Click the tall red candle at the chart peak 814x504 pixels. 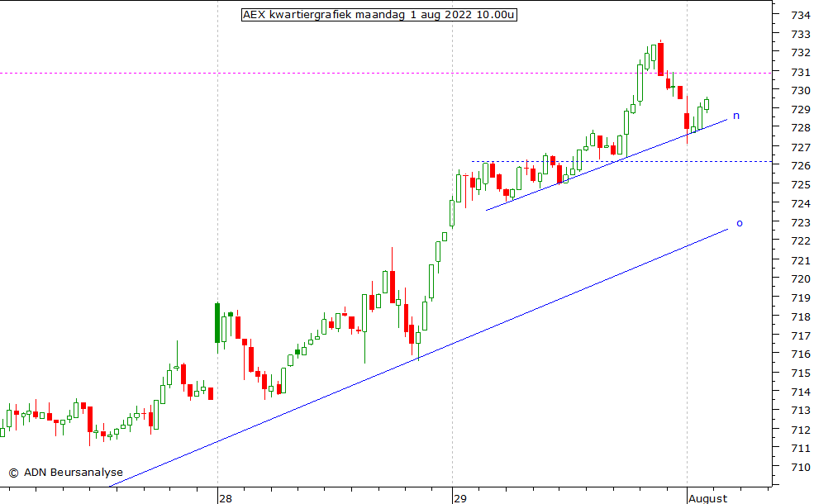click(660, 59)
